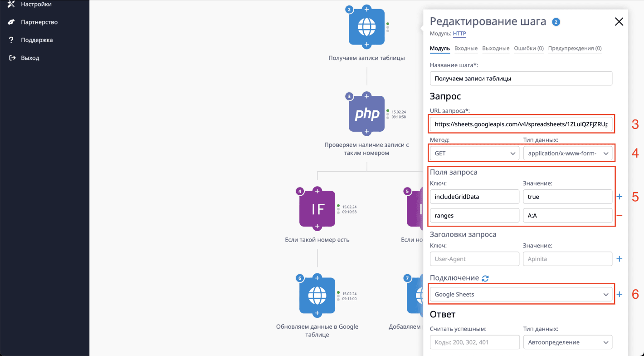Open node 'Обновляем данные в Google таблице'
Screen dimensions: 644x356
click(x=317, y=295)
